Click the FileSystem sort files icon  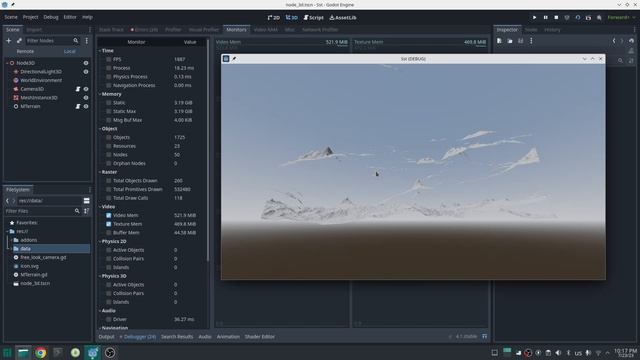(x=87, y=211)
